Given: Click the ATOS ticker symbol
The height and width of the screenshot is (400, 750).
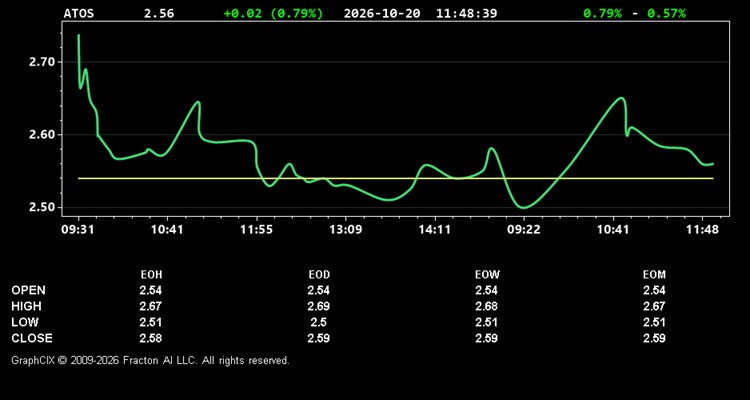Looking at the screenshot, I should click(x=79, y=13).
